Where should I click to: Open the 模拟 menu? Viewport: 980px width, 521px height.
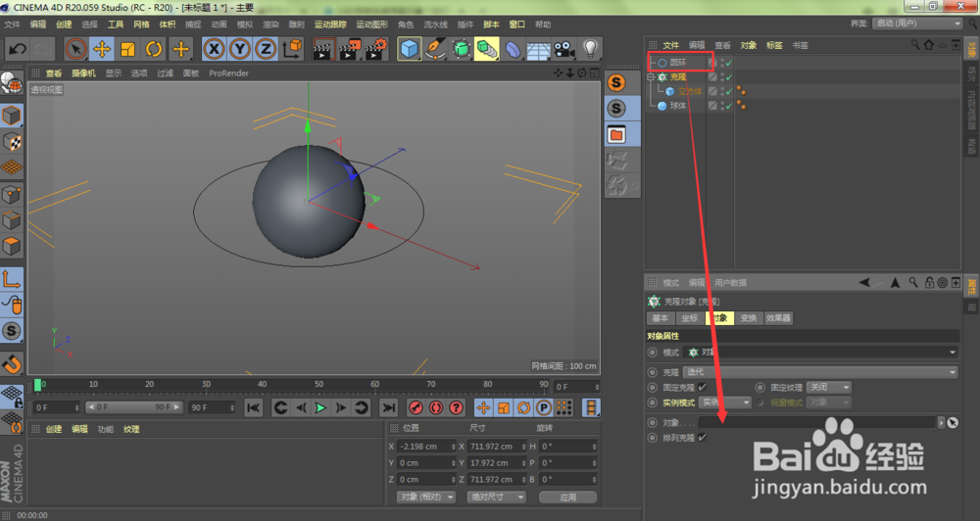245,24
